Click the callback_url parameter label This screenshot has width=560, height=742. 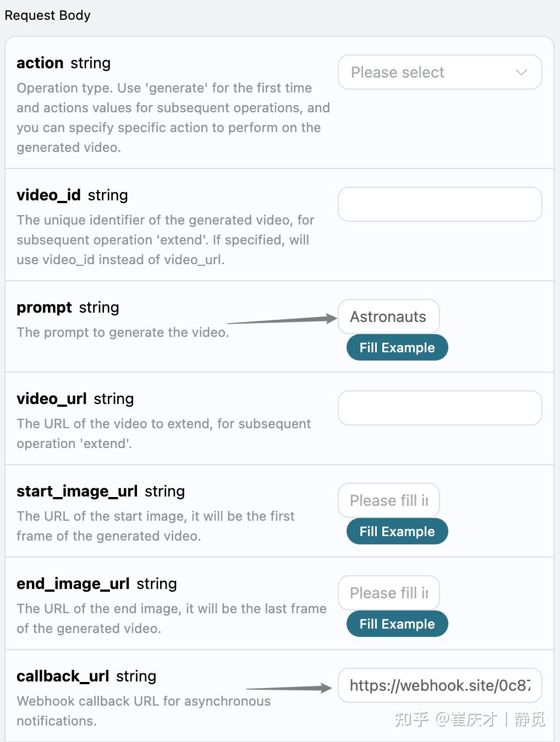click(62, 676)
